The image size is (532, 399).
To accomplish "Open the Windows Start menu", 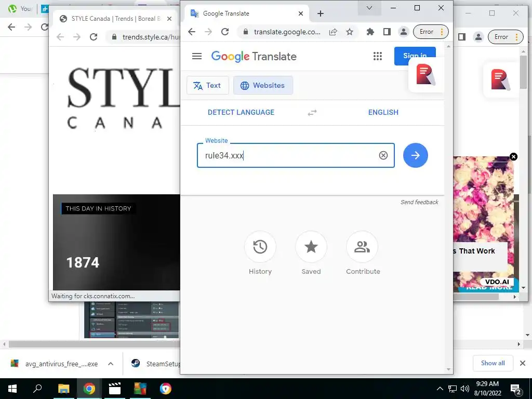I will click(12, 389).
